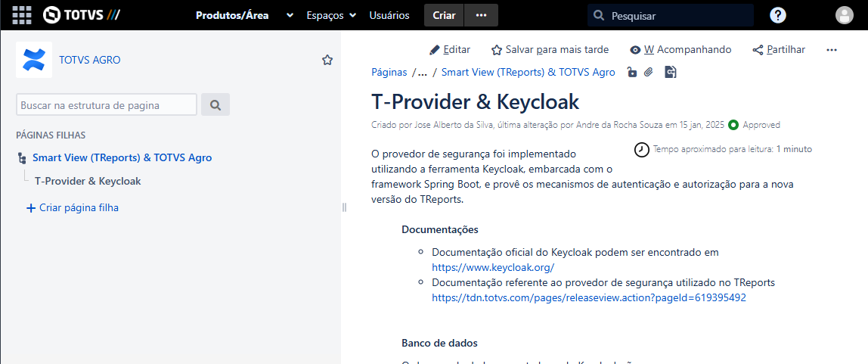Click the page restrictions padlock icon

(x=631, y=72)
